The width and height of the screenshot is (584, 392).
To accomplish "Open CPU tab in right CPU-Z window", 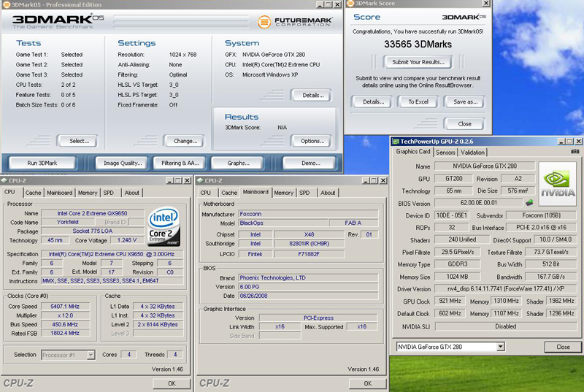I will point(206,193).
